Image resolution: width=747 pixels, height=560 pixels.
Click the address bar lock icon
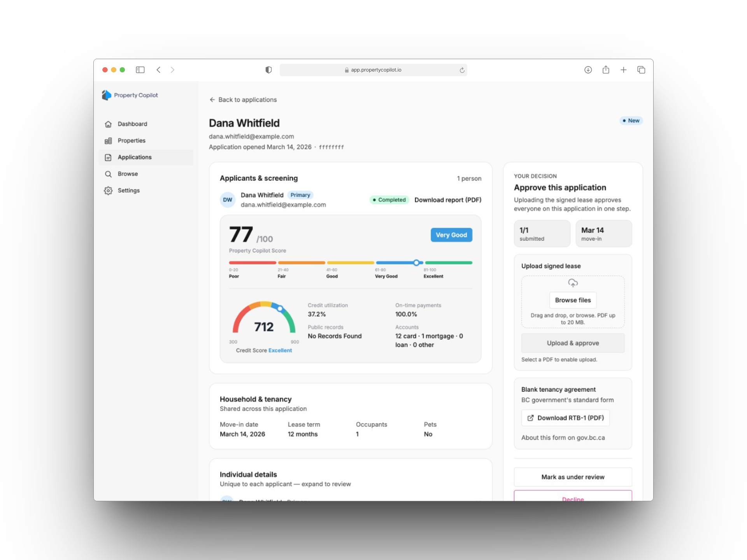click(347, 70)
